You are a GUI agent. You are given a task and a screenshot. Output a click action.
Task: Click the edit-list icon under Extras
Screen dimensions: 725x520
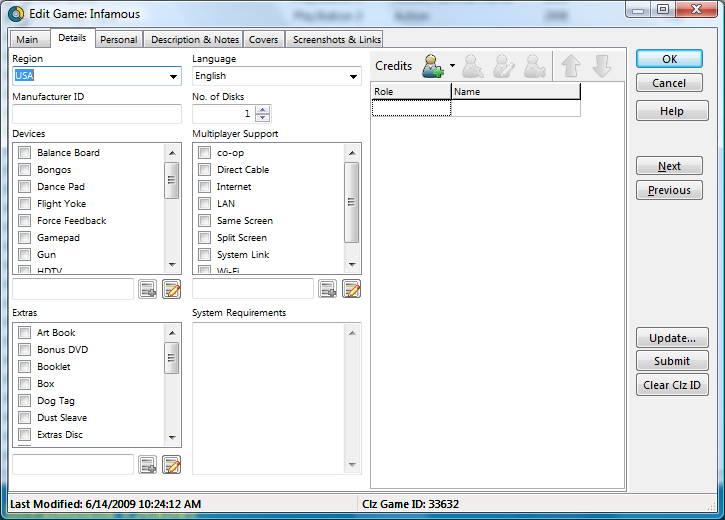[x=172, y=465]
